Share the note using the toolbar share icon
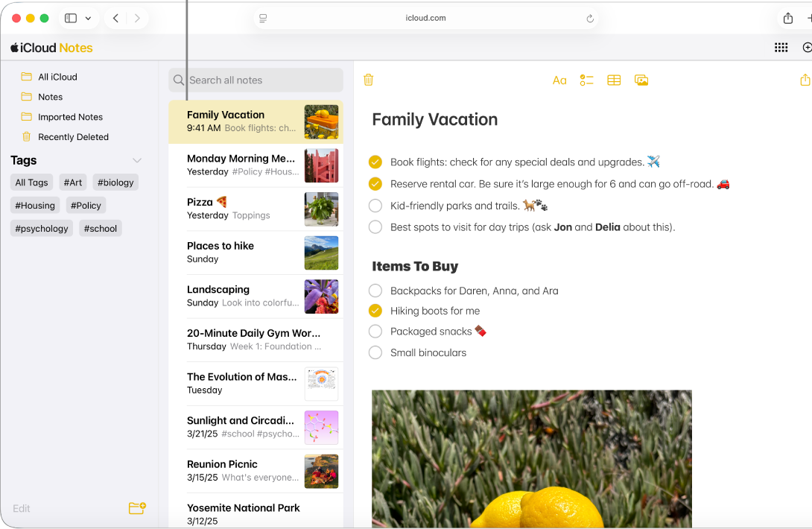This screenshot has width=812, height=529. (805, 80)
